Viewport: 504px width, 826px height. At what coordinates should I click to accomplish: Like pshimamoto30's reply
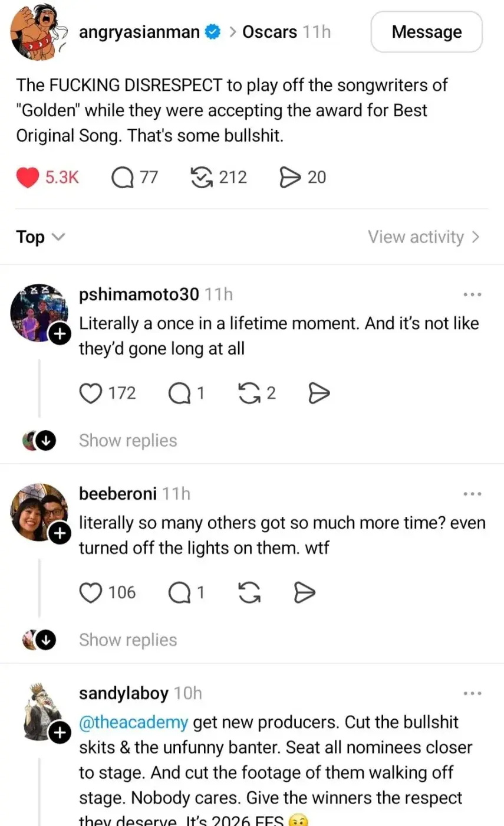coord(91,393)
